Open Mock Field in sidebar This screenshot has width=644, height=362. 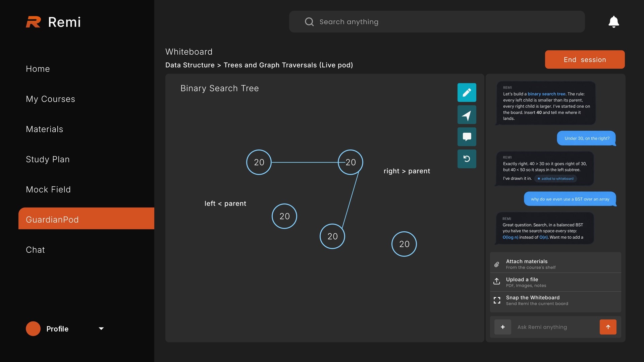click(48, 190)
